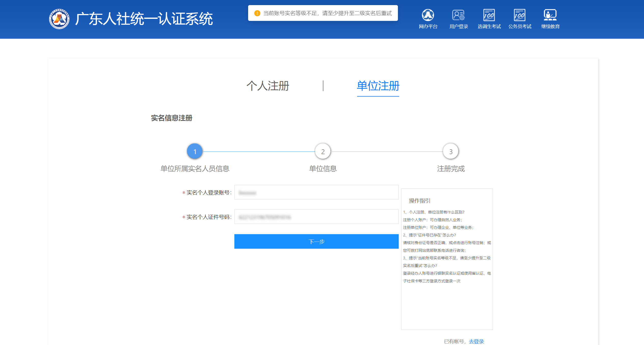Image resolution: width=644 pixels, height=345 pixels.
Task: Click step 3 circle 注册完成
Action: coord(451,151)
